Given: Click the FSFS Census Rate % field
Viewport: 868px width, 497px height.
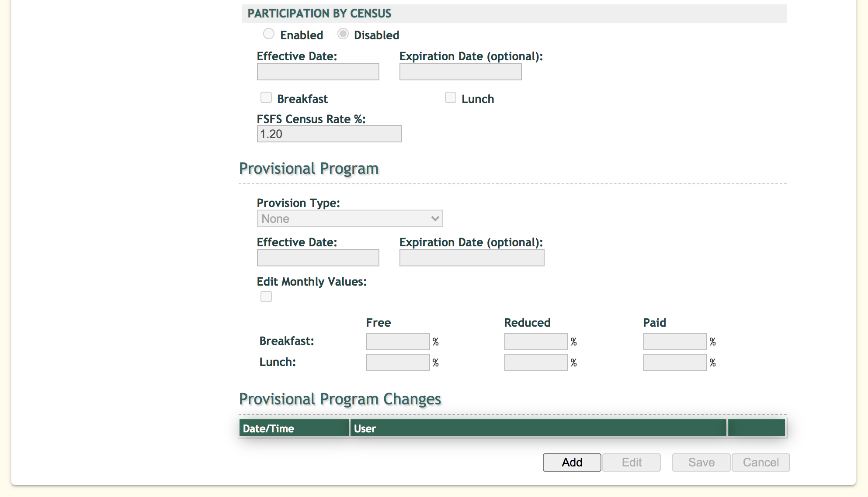Looking at the screenshot, I should coord(329,134).
